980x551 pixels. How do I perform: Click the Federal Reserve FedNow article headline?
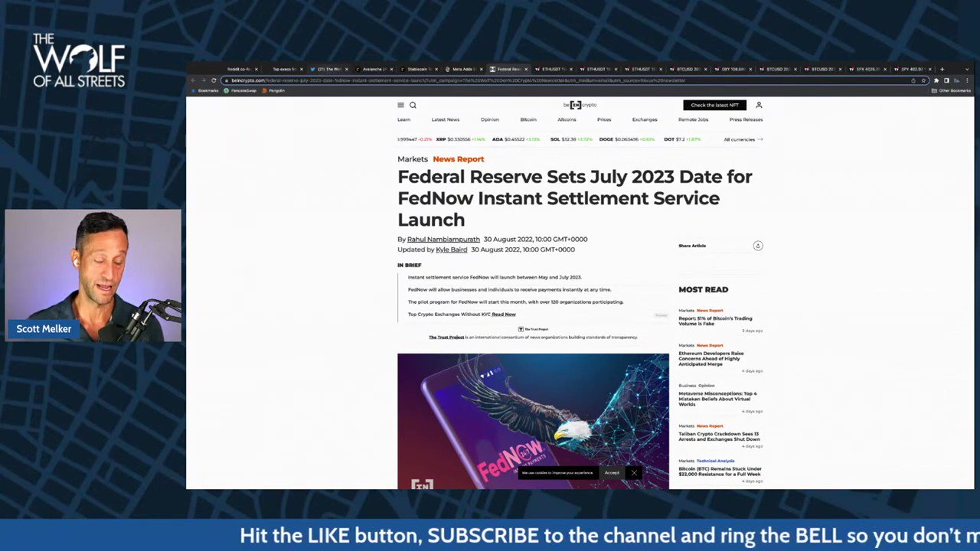click(x=574, y=198)
